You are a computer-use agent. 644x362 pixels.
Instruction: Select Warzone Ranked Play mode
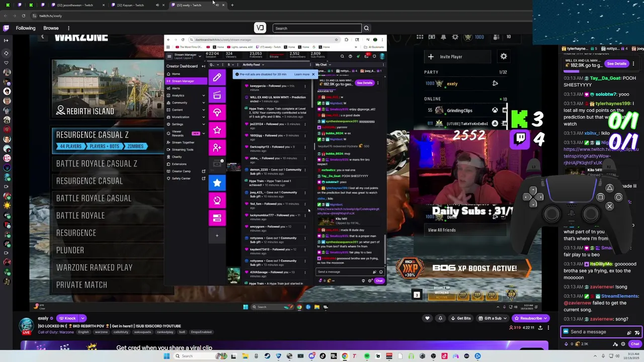point(107,267)
